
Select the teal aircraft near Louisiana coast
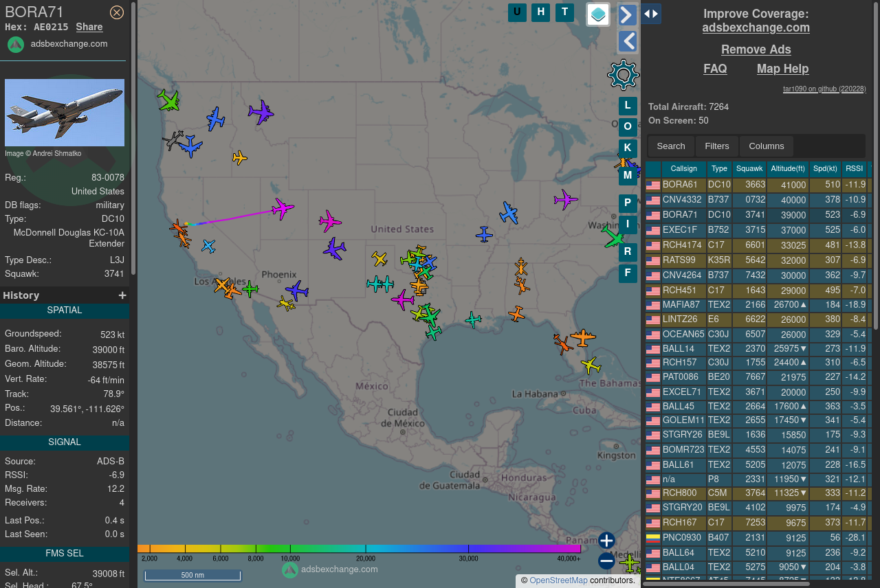click(x=473, y=319)
